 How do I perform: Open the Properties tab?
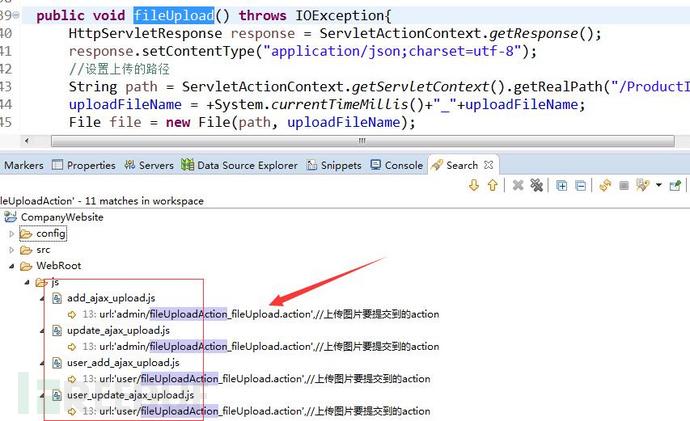[x=84, y=165]
